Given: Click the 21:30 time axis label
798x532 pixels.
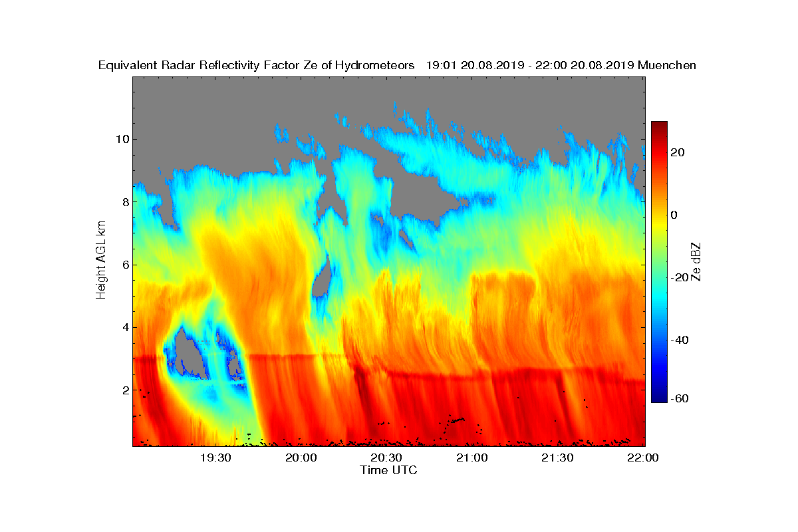Looking at the screenshot, I should tap(557, 458).
